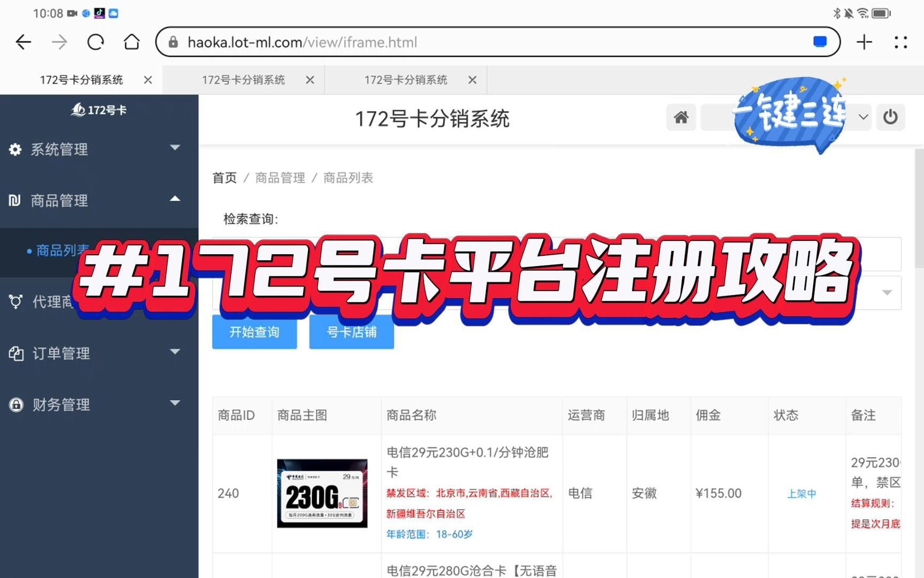The image size is (924, 578).
Task: Switch to the second 172号卡分销系统 tab
Action: click(243, 80)
